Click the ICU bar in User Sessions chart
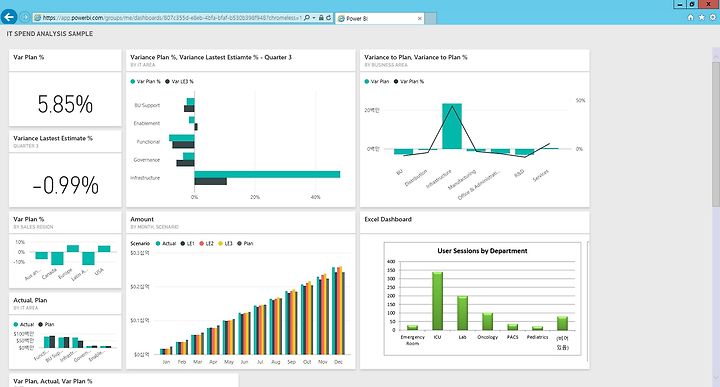The height and width of the screenshot is (387, 720). tap(437, 301)
